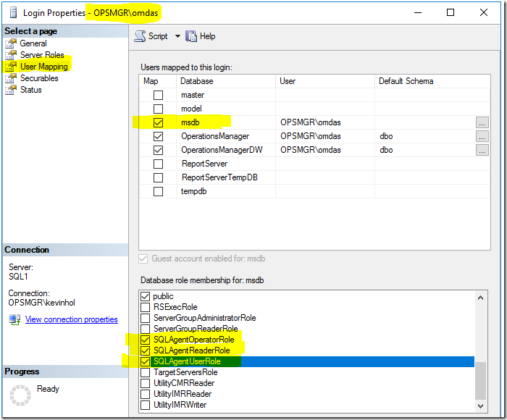The width and height of the screenshot is (507, 420).
Task: Check the master database map checkbox
Action: point(158,95)
